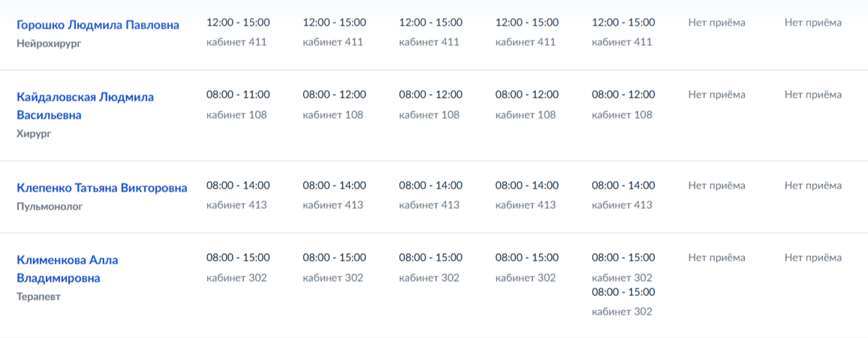Select Кайдаловская's 08:00 - 11:00 time slot

tap(238, 95)
